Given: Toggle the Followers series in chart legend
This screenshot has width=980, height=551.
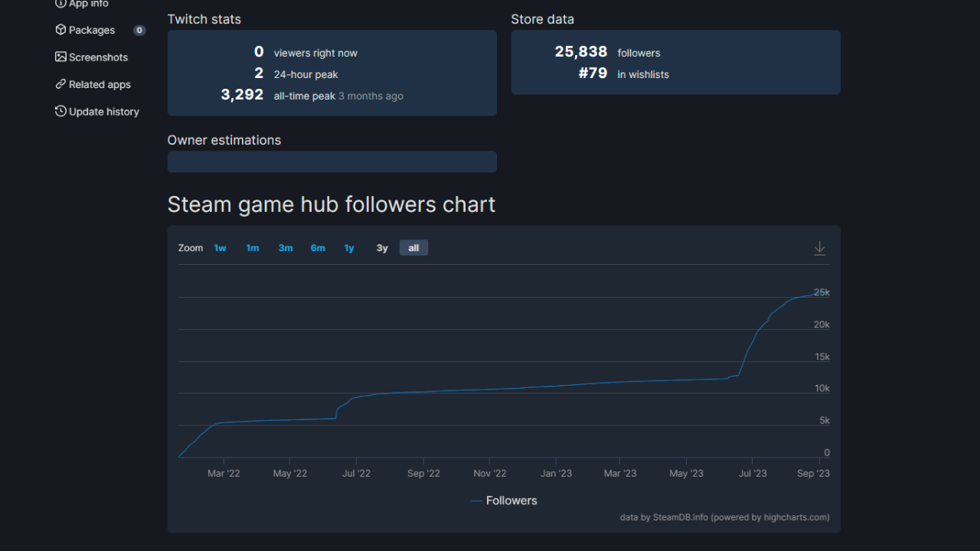Looking at the screenshot, I should point(504,500).
